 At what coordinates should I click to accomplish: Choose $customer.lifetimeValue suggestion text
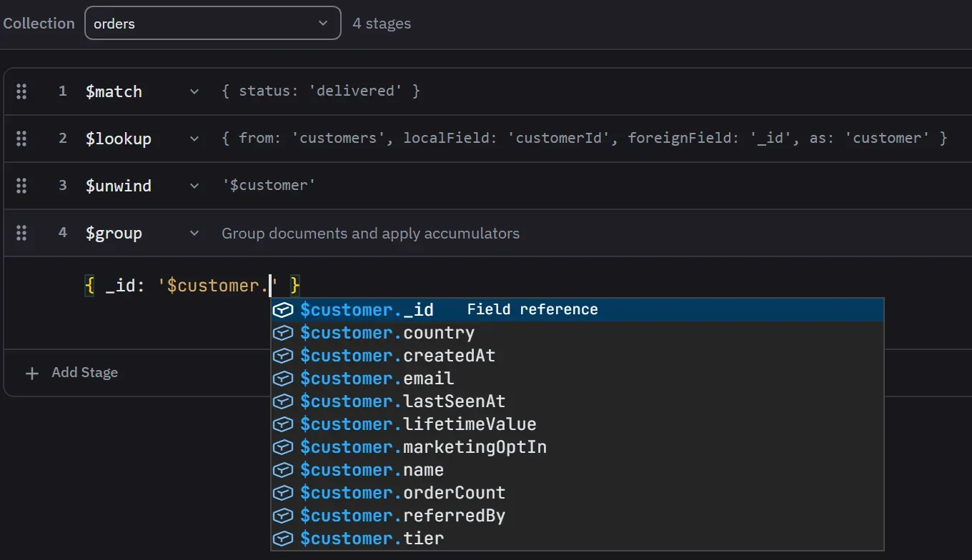click(x=418, y=424)
